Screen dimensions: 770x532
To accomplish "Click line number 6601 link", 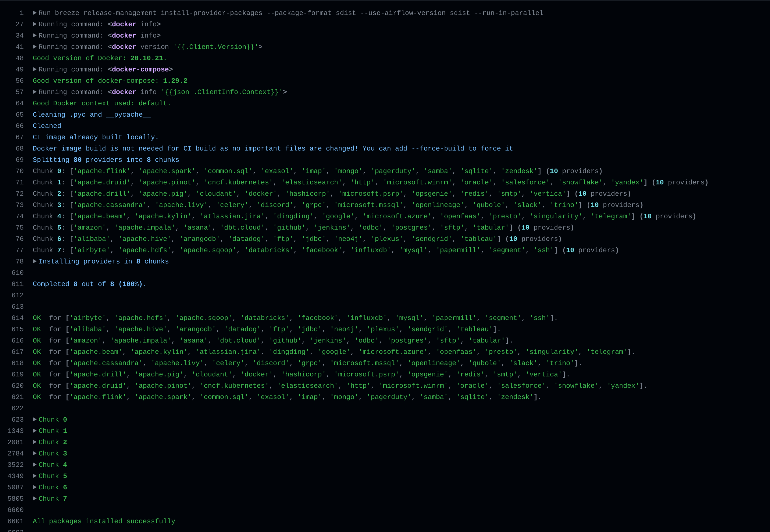I will pos(16,521).
